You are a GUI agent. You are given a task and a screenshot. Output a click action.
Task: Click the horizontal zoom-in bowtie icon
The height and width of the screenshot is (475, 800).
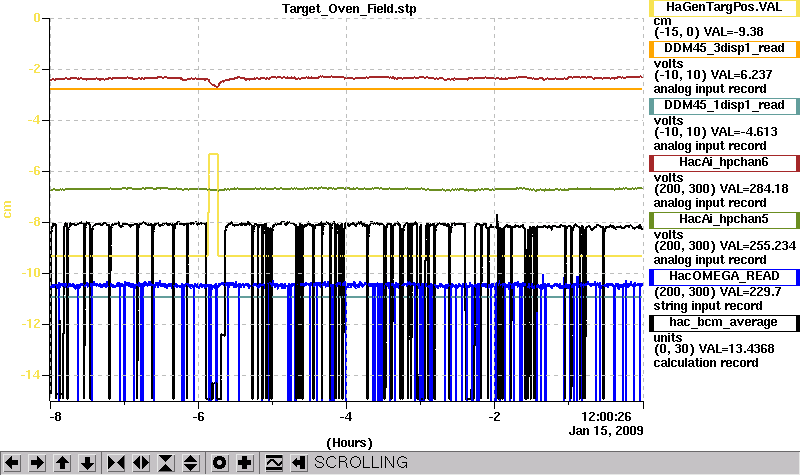[x=116, y=463]
